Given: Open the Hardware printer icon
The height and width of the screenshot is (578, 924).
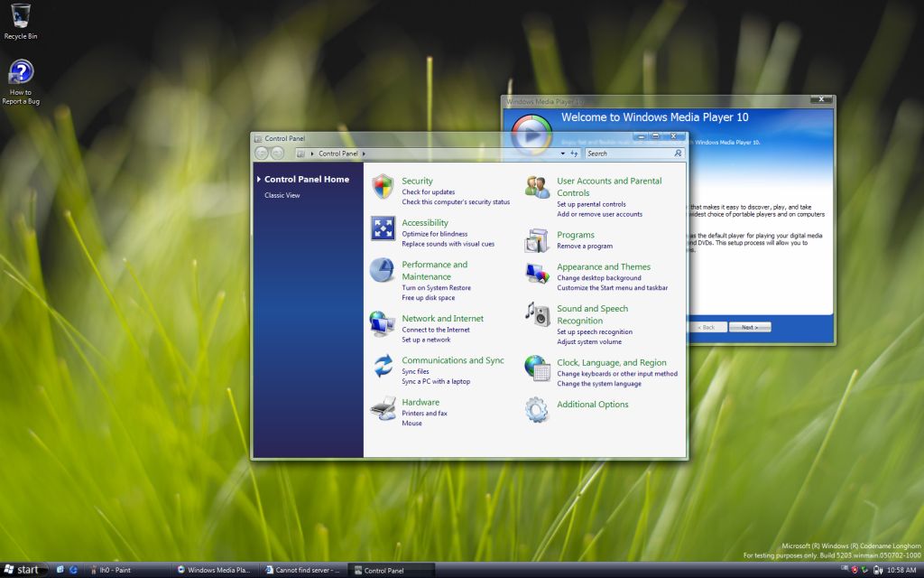Looking at the screenshot, I should (x=383, y=409).
